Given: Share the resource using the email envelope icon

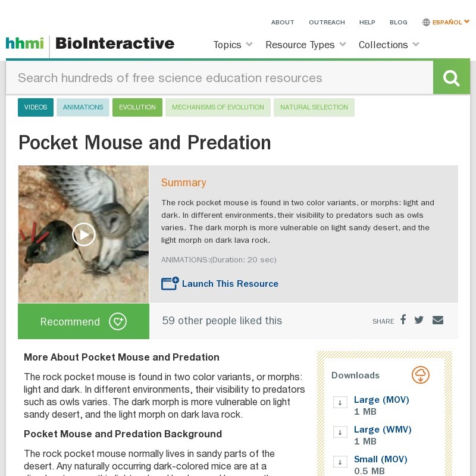Looking at the screenshot, I should (x=438, y=320).
